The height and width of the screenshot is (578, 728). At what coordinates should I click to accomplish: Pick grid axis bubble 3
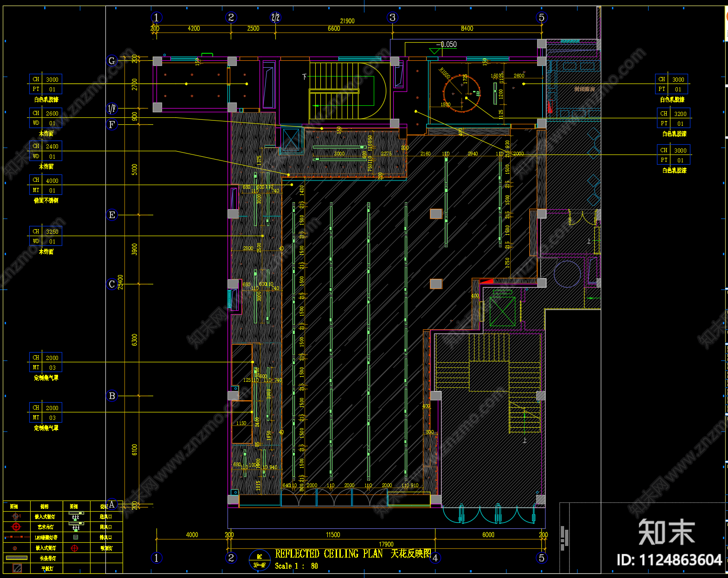tap(392, 18)
